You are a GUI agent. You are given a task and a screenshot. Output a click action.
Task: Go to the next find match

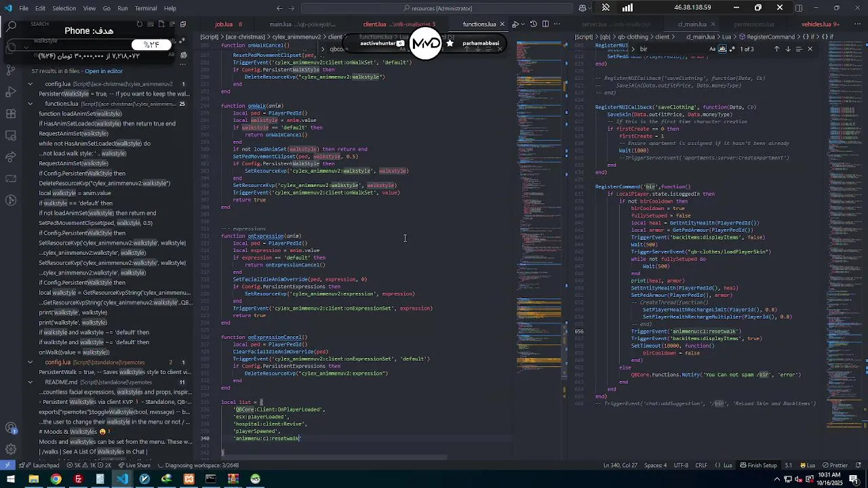[x=788, y=49]
